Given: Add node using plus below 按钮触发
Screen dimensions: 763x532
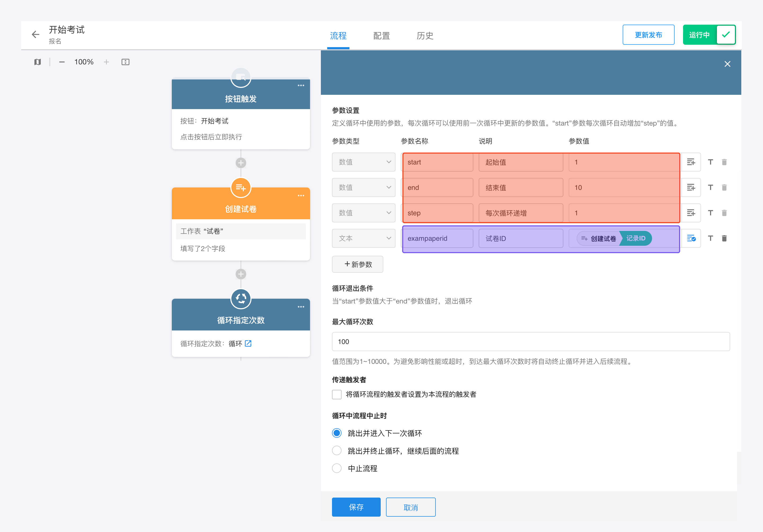Looking at the screenshot, I should pos(241,163).
